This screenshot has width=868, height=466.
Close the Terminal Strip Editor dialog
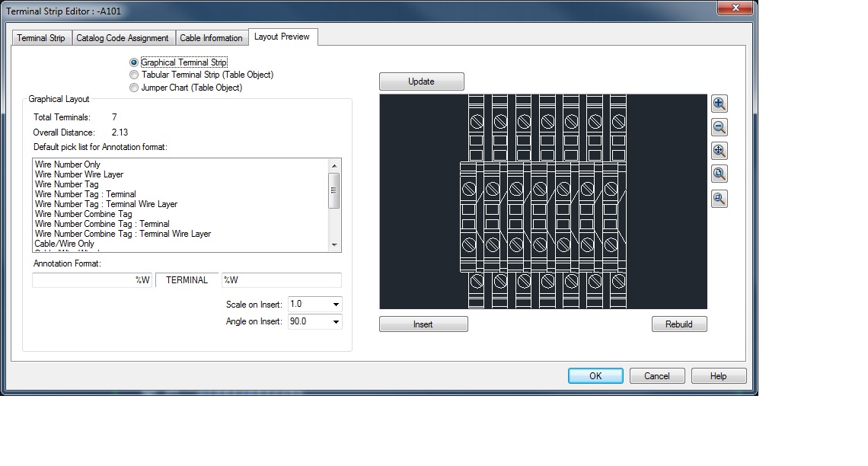[736, 8]
